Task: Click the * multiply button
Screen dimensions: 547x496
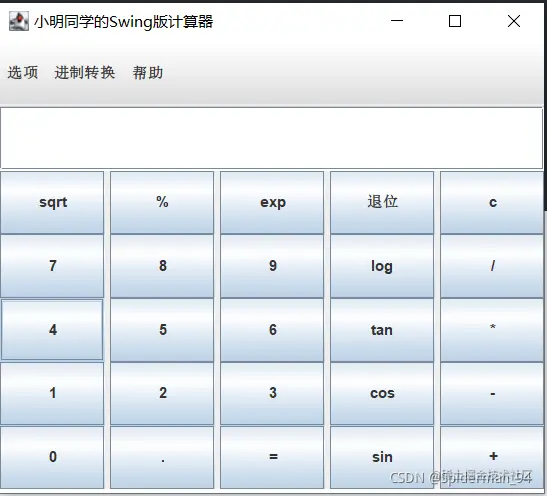Action: pos(492,330)
